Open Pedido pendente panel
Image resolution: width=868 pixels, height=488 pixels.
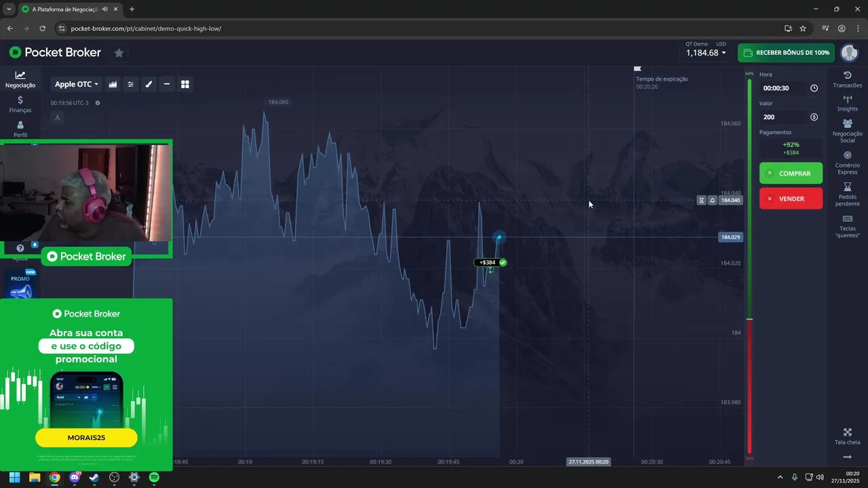[847, 195]
